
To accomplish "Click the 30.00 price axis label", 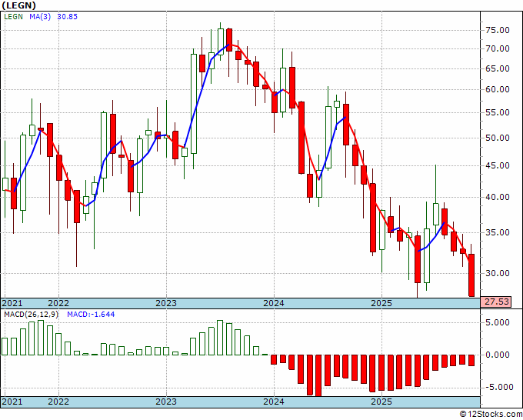I will [498, 273].
